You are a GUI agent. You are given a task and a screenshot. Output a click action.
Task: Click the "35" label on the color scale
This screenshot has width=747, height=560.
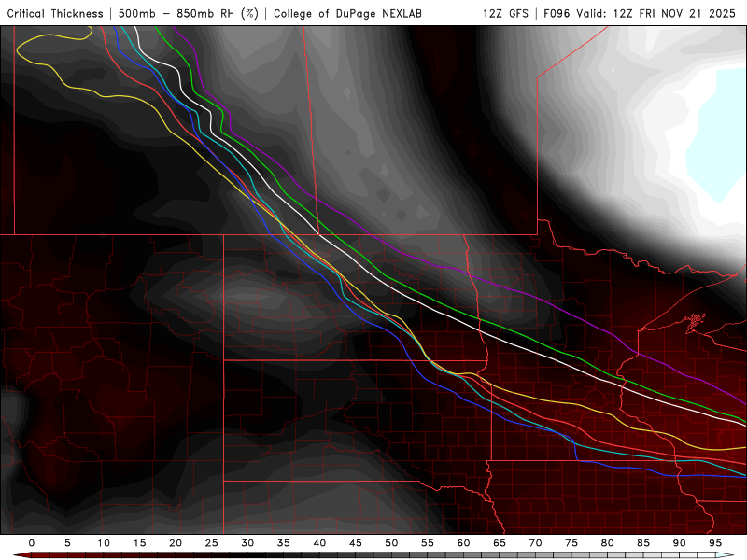[284, 543]
